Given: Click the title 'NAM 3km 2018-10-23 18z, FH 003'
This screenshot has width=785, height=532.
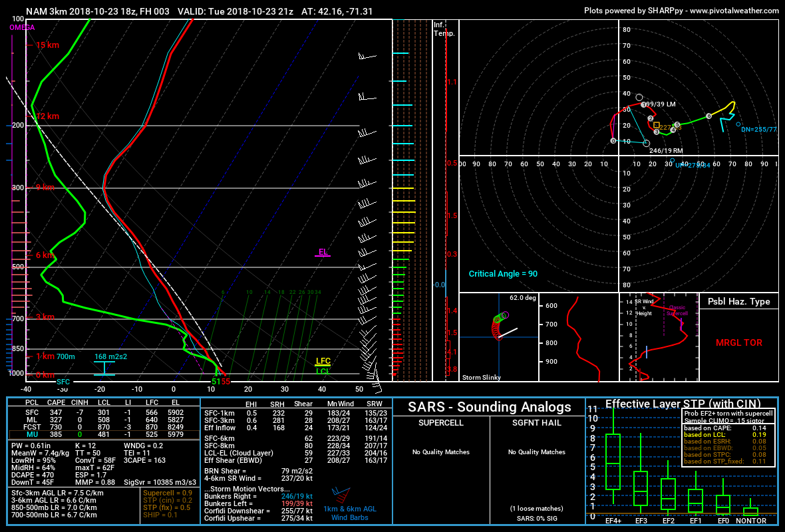Looking at the screenshot, I should pyautogui.click(x=98, y=11).
